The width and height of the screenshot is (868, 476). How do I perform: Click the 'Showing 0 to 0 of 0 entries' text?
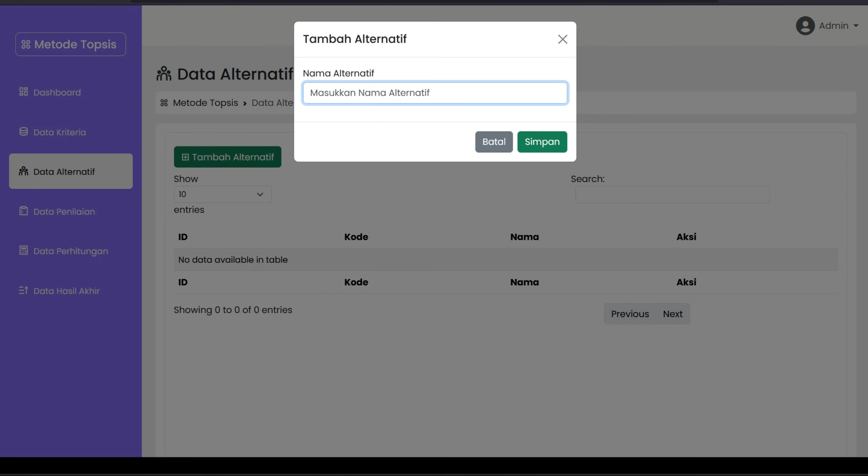coord(233,310)
